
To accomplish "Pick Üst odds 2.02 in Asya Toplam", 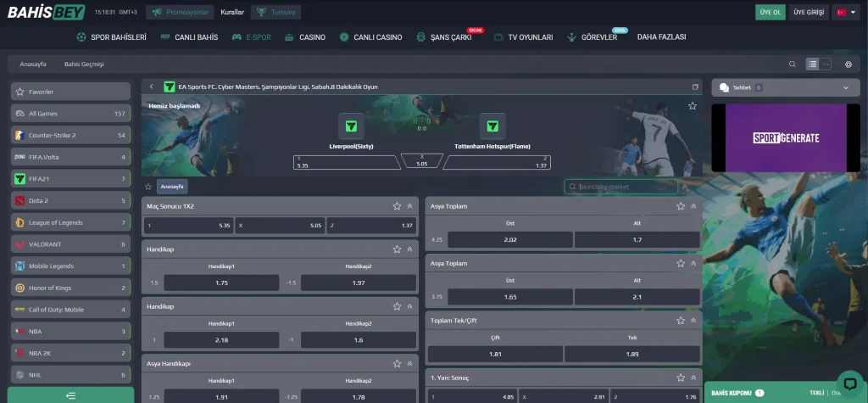I will (509, 240).
